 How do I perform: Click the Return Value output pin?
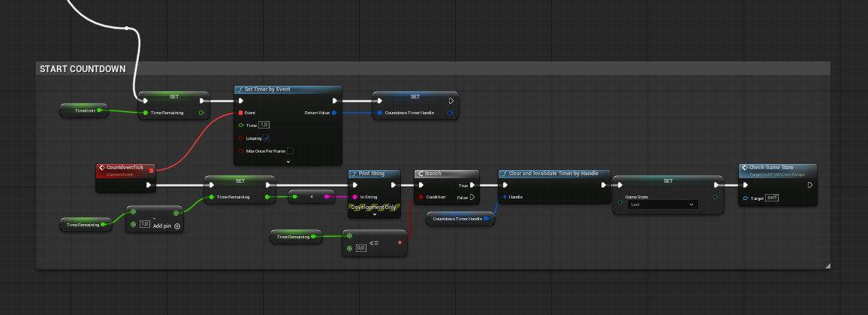click(334, 113)
